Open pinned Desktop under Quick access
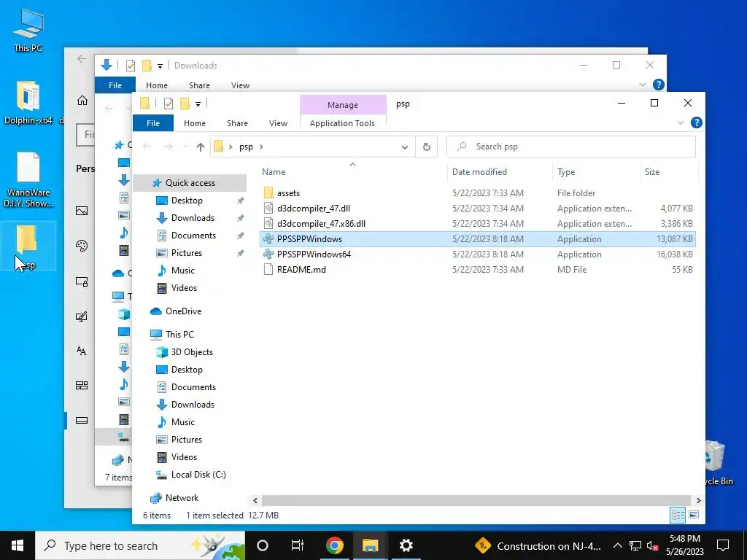Screen dimensions: 747x560 186,201
